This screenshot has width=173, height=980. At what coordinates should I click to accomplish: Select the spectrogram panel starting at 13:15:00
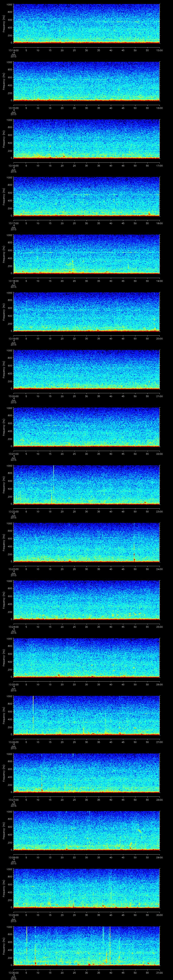click(x=87, y=81)
